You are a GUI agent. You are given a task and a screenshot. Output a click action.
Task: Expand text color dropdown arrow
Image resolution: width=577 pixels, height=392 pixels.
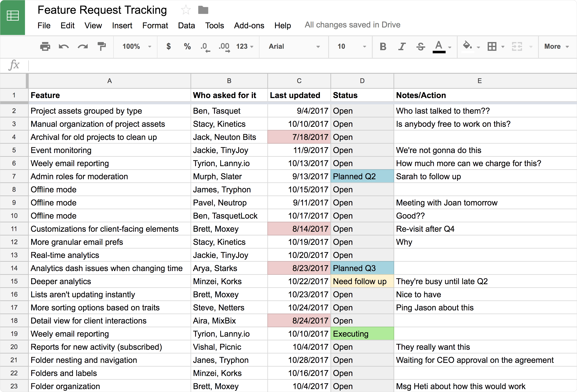point(450,47)
